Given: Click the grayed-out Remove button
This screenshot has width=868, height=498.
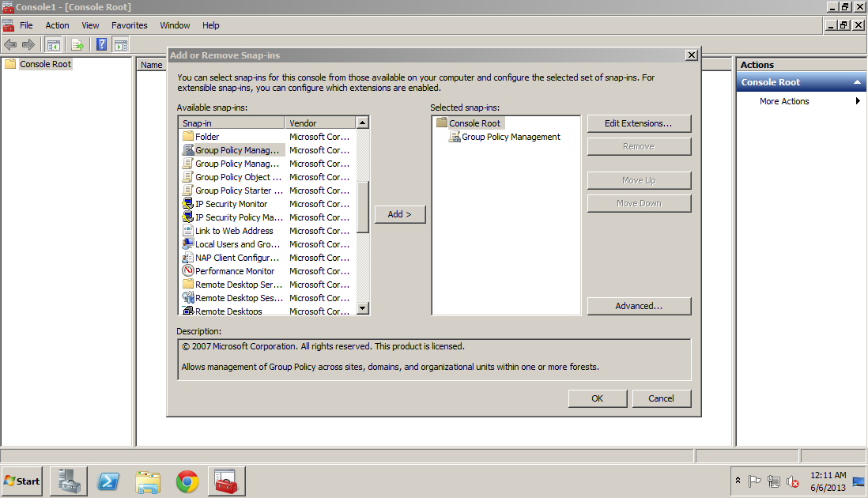Looking at the screenshot, I should pos(639,147).
